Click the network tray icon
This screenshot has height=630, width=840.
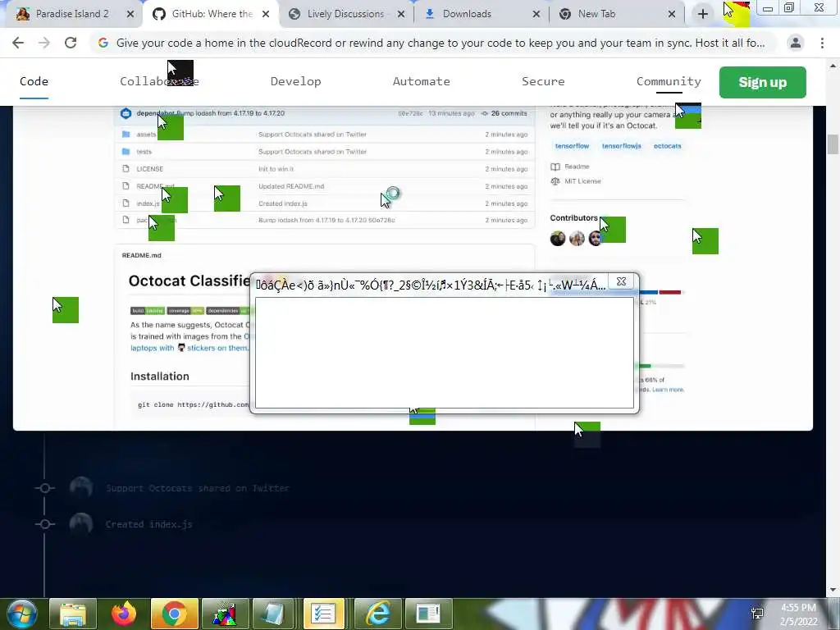coord(757,614)
